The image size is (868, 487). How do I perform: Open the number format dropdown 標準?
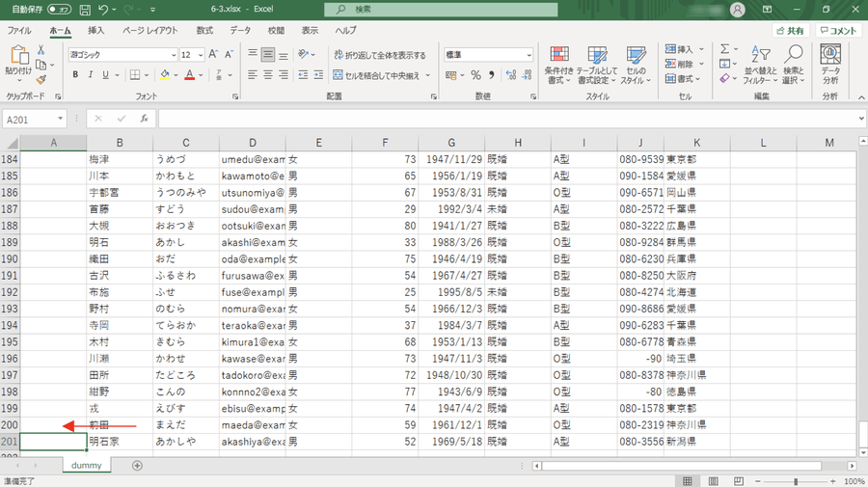[x=529, y=55]
